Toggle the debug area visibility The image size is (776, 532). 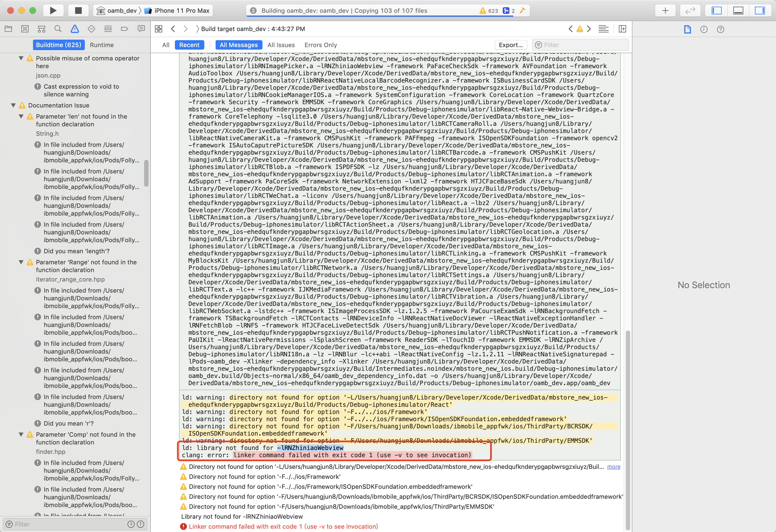coord(738,10)
